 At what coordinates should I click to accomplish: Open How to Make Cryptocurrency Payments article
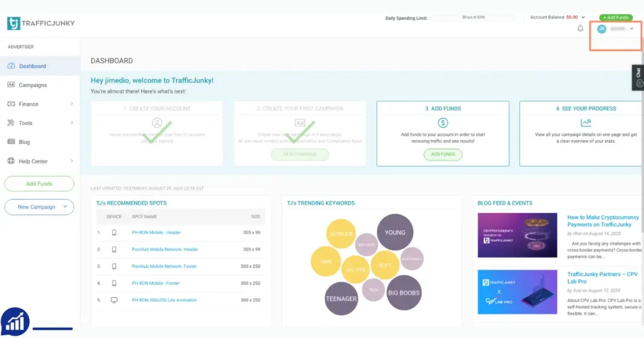(x=602, y=221)
